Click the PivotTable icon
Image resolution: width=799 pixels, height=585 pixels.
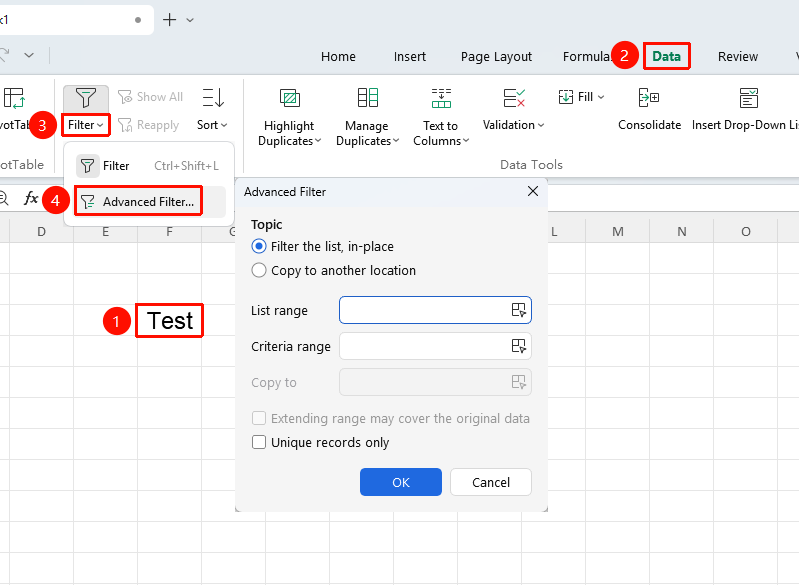[x=14, y=98]
